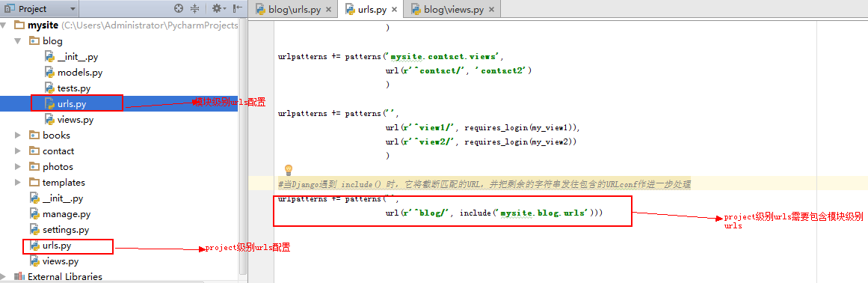Close the urls.py editor tab
The width and height of the screenshot is (868, 283).
(394, 10)
